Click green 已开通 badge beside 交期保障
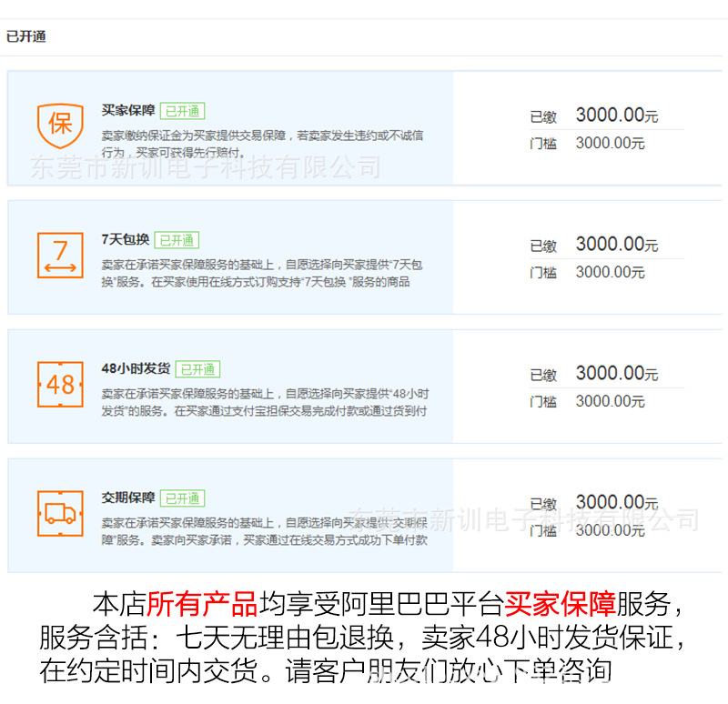 click(183, 498)
